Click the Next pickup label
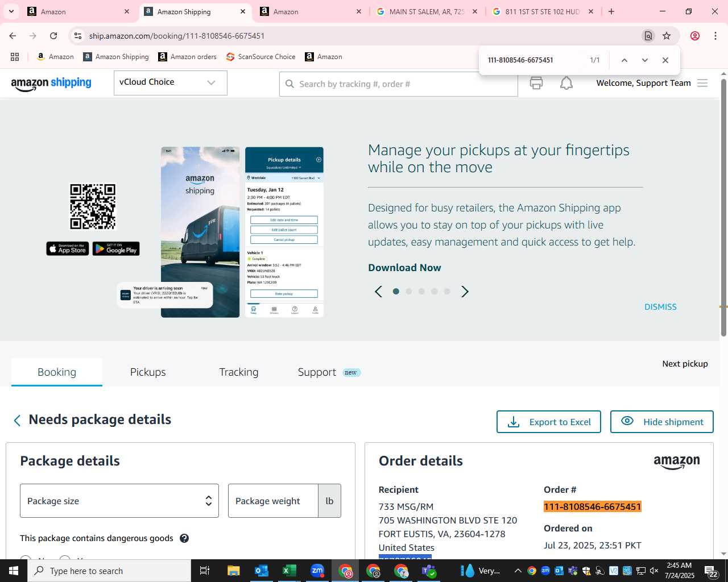The width and height of the screenshot is (728, 582). [685, 364]
